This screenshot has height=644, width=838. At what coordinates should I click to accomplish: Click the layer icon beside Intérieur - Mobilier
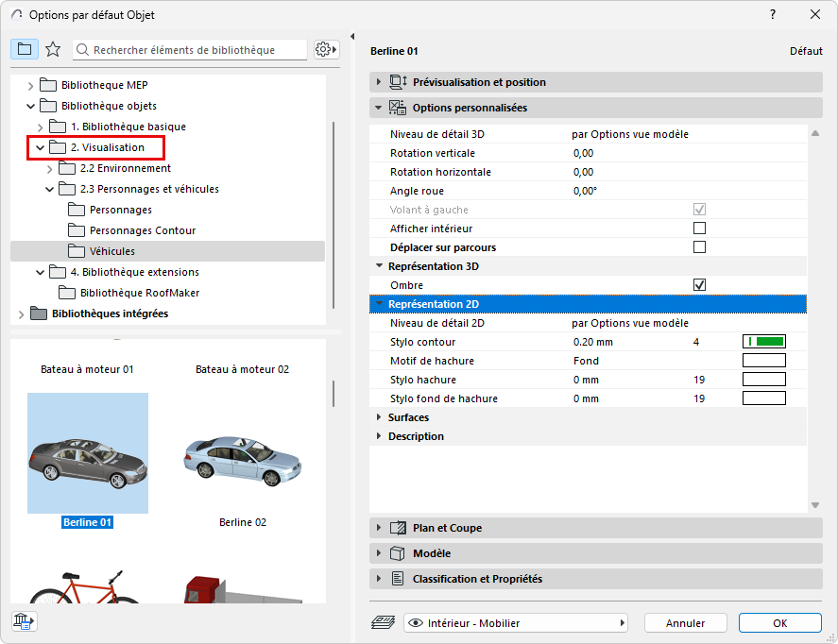pos(384,623)
